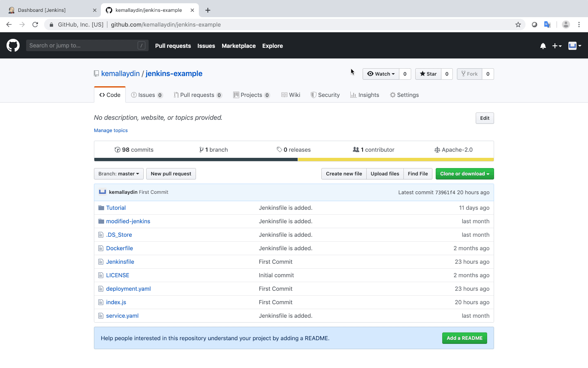Screen dimensions: 588x368
Task: View the 1 branch link
Action: pyautogui.click(x=214, y=150)
